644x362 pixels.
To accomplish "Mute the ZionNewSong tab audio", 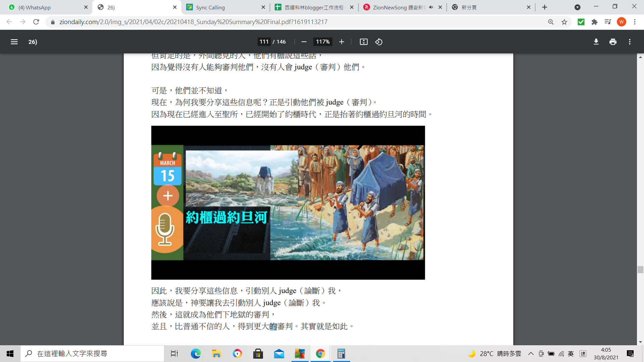I will tap(431, 7).
